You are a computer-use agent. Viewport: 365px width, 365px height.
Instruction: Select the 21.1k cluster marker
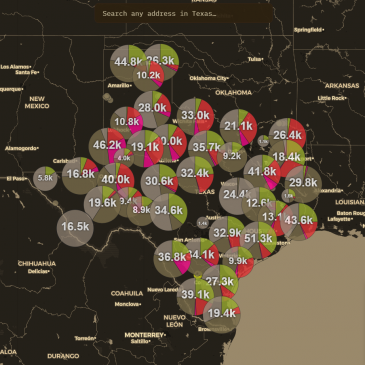(238, 127)
